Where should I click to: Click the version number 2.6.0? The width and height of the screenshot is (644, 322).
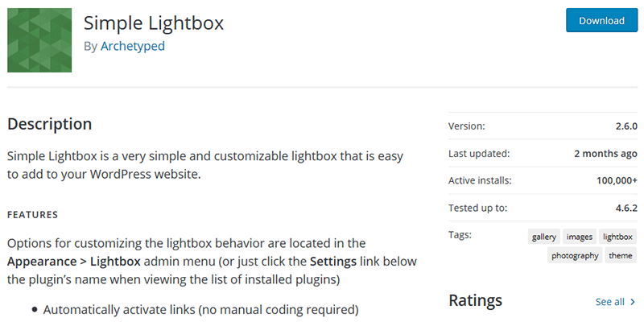point(625,126)
